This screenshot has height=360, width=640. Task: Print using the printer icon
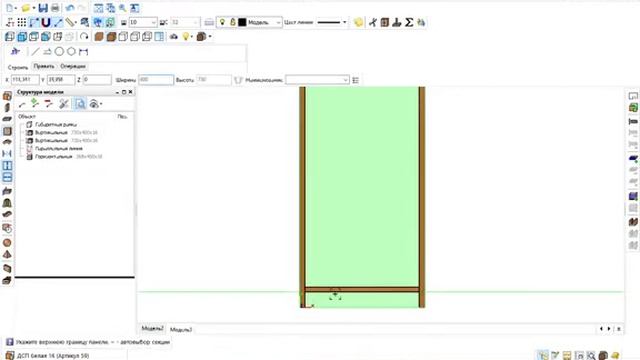55,8
